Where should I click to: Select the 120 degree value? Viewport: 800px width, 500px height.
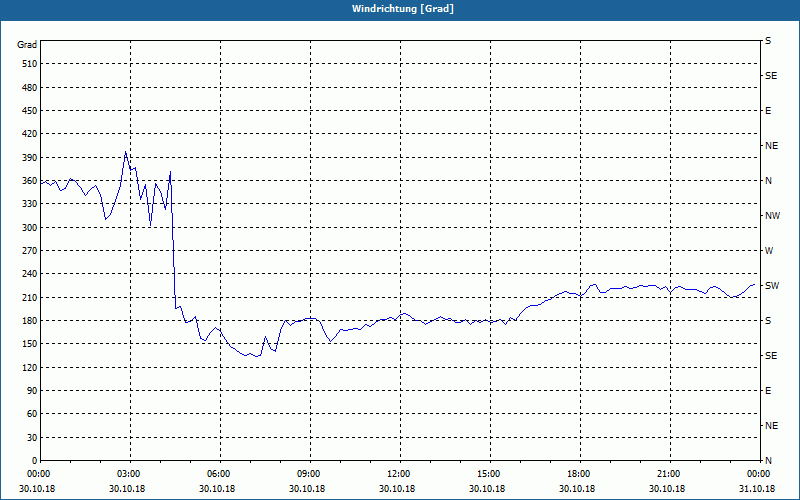coord(30,367)
